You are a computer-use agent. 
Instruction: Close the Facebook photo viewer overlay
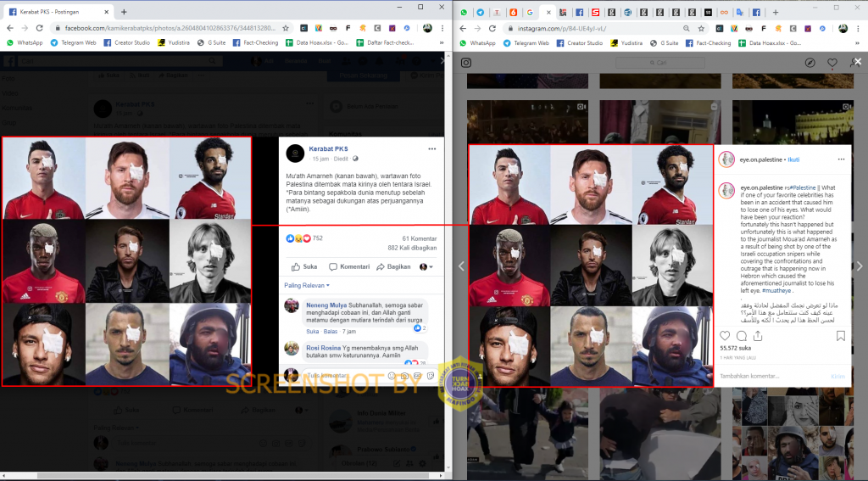[441, 60]
